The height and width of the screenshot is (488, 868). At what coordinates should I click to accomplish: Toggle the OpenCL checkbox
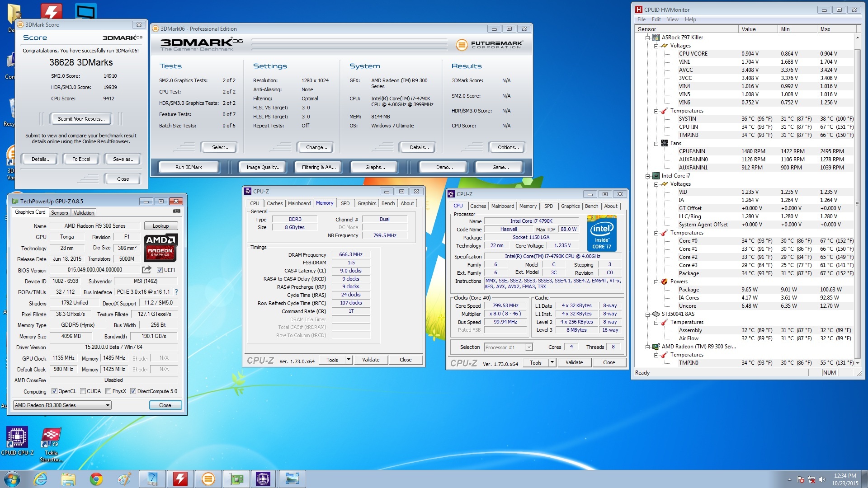[x=54, y=391]
